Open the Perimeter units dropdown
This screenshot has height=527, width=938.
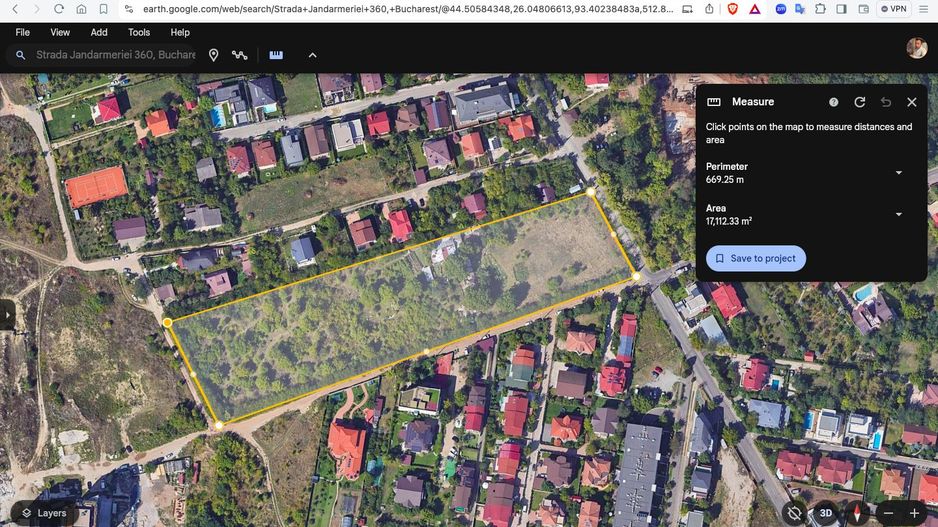click(898, 173)
